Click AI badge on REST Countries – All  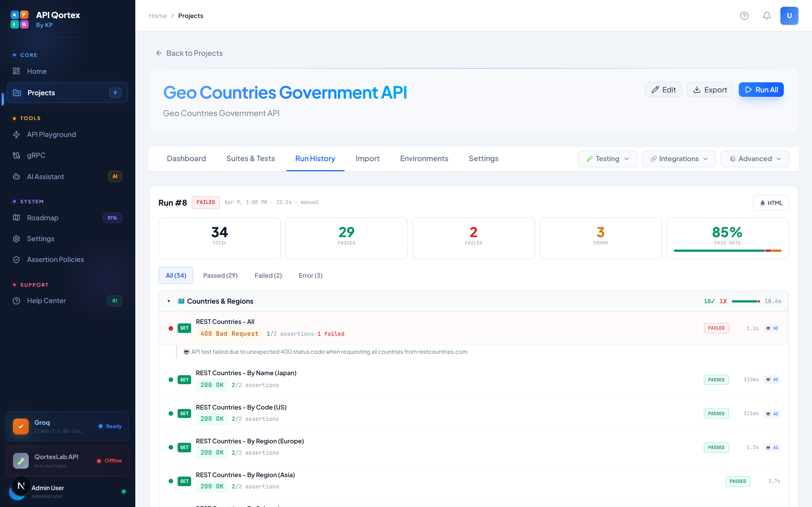pos(772,328)
